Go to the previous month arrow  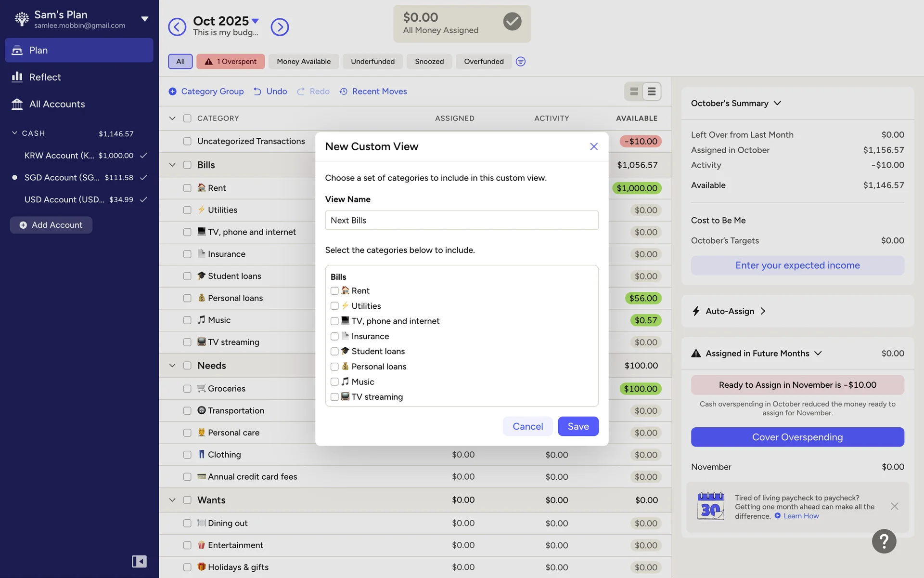[177, 27]
